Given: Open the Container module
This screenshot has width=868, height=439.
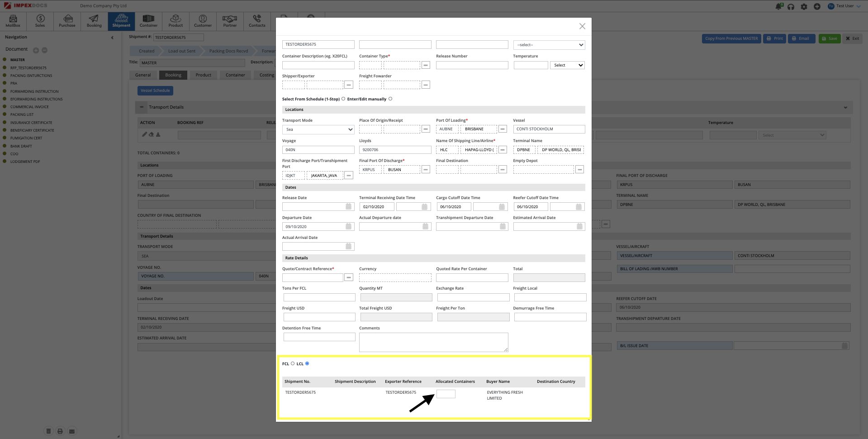Looking at the screenshot, I should point(148,21).
